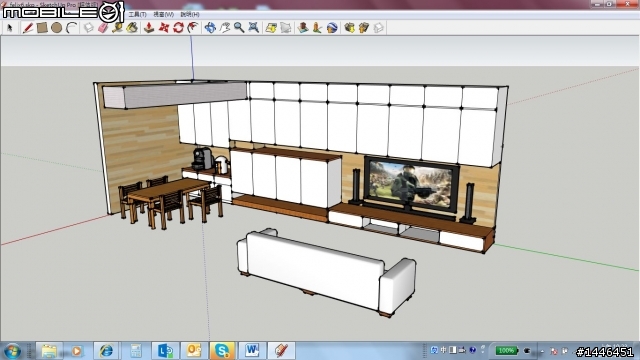Screen dimensions: 640x360
Task: Click the Zoom Extents icon
Action: 253,28
